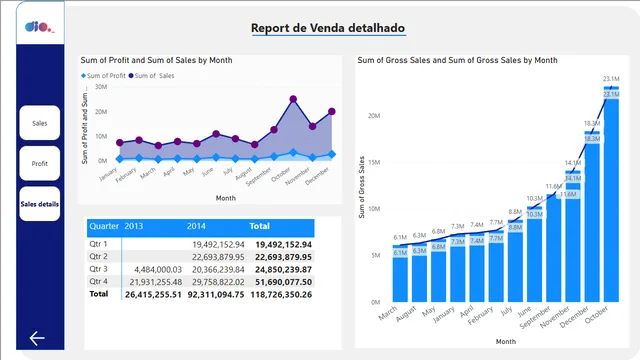Click the Report de Venda detalhado title
The width and height of the screenshot is (640, 360).
pyautogui.click(x=328, y=28)
